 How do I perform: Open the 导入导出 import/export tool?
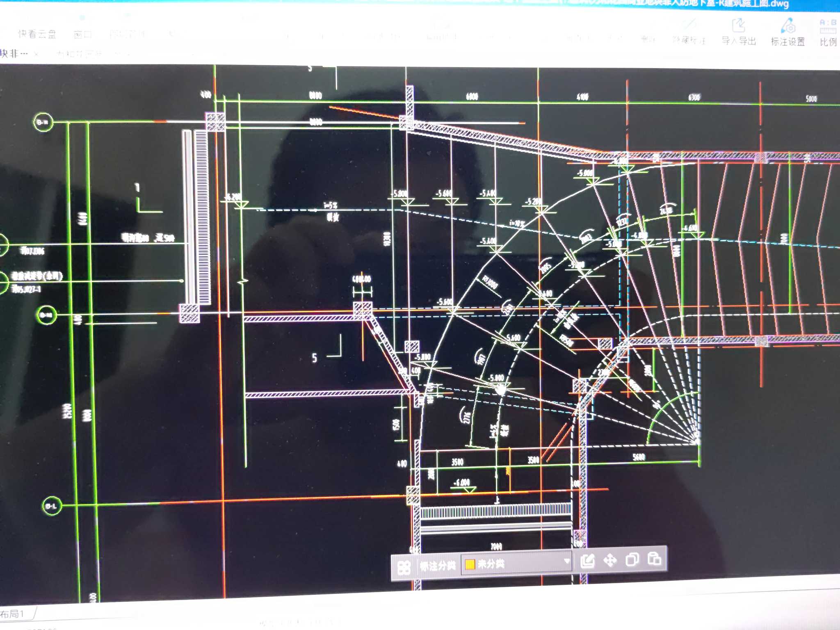738,32
